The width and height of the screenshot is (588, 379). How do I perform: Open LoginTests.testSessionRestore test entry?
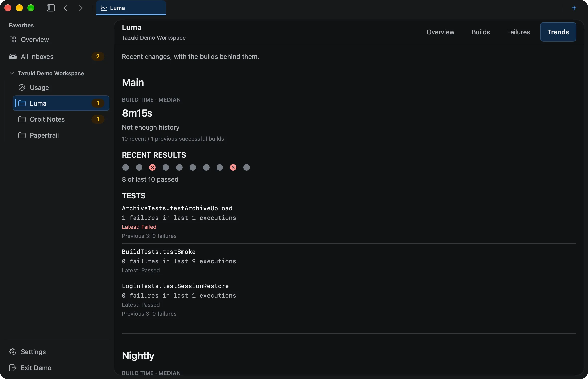(x=349, y=300)
